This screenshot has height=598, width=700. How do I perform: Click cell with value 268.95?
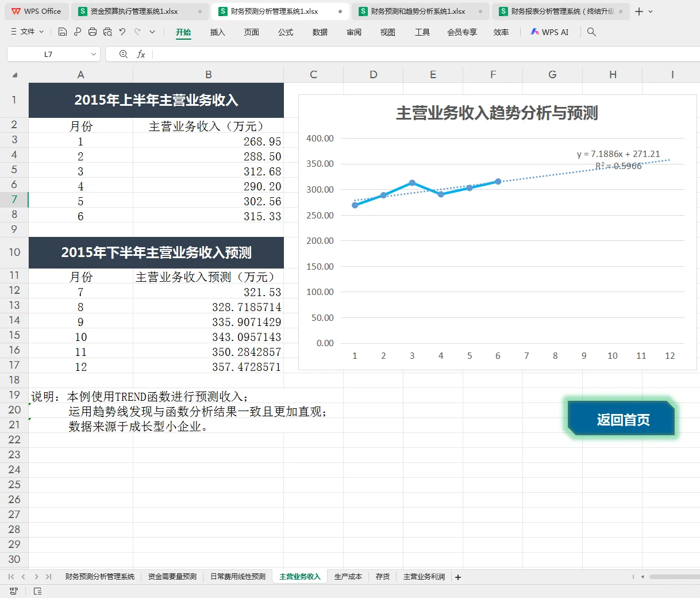208,141
